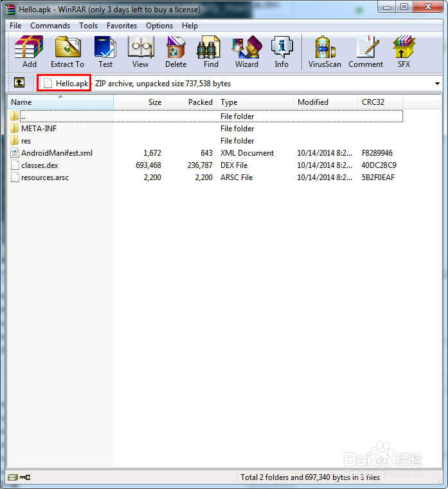The height and width of the screenshot is (489, 448).
Task: Select the AndroidManifest.xml file name
Action: pyautogui.click(x=57, y=153)
